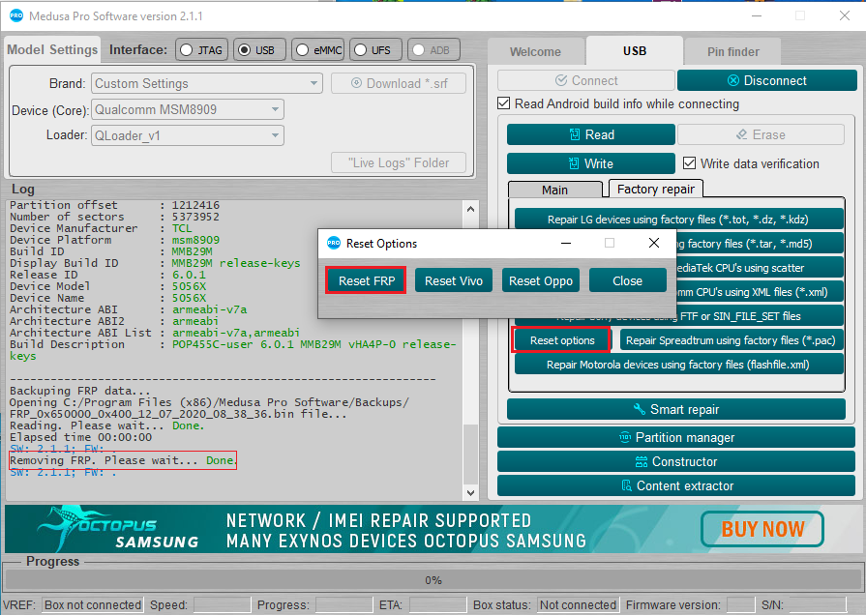This screenshot has width=866, height=616.
Task: Click the Release ID 6.0.1 log value
Action: pyautogui.click(x=189, y=275)
